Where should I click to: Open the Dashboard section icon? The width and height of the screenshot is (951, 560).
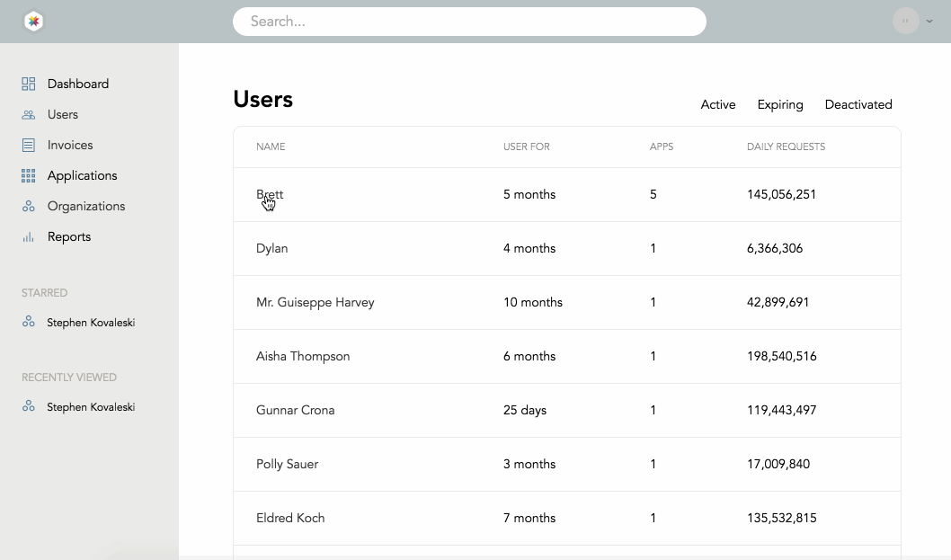[29, 83]
